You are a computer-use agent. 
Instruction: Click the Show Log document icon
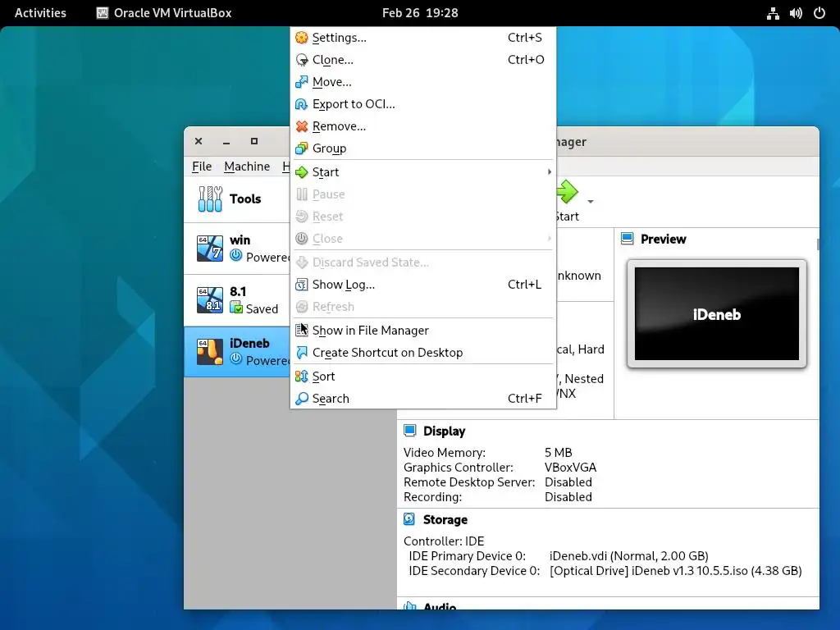(x=302, y=285)
